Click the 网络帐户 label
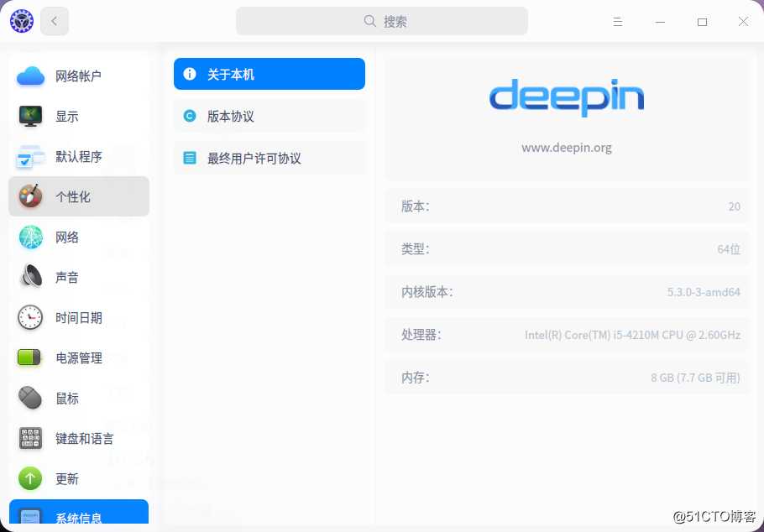The height and width of the screenshot is (532, 764). [x=78, y=76]
